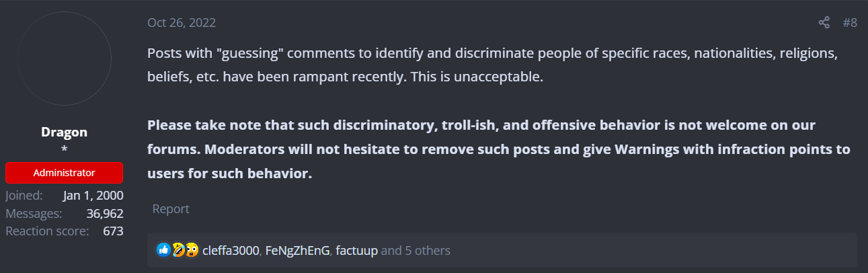The height and width of the screenshot is (273, 868).
Task: Click the bold moderator warning paragraph
Action: (x=499, y=149)
